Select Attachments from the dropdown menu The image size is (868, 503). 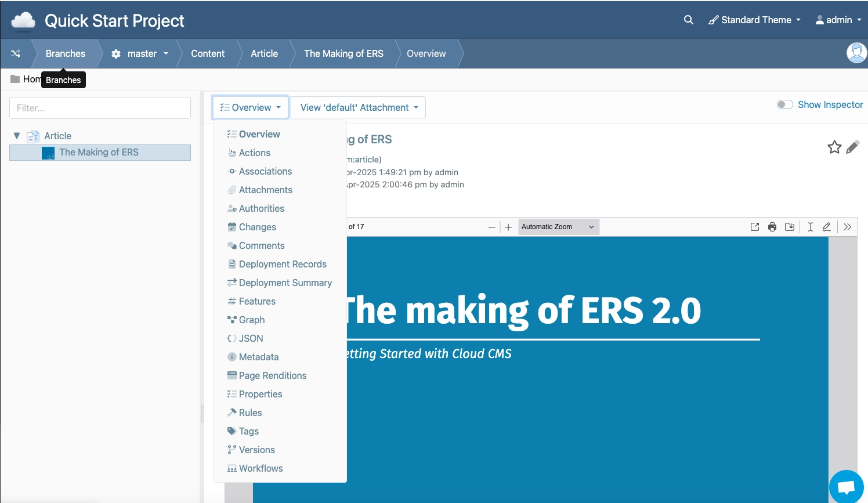[x=265, y=190]
